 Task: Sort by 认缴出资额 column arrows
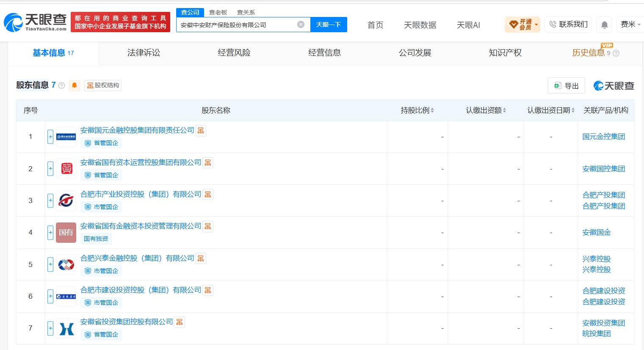point(504,111)
